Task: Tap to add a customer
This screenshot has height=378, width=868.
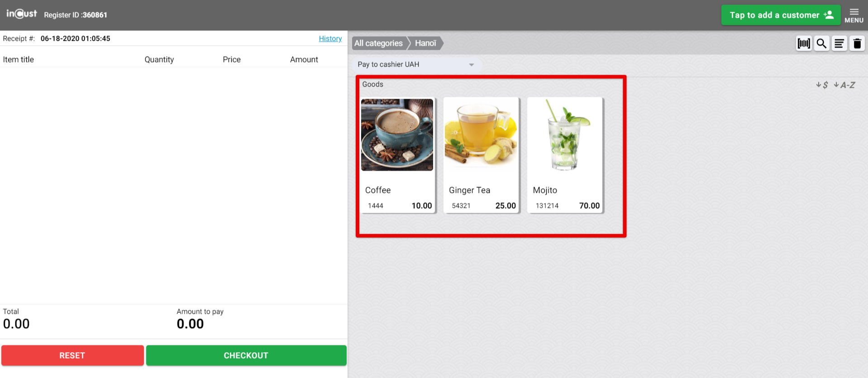Action: coord(780,15)
